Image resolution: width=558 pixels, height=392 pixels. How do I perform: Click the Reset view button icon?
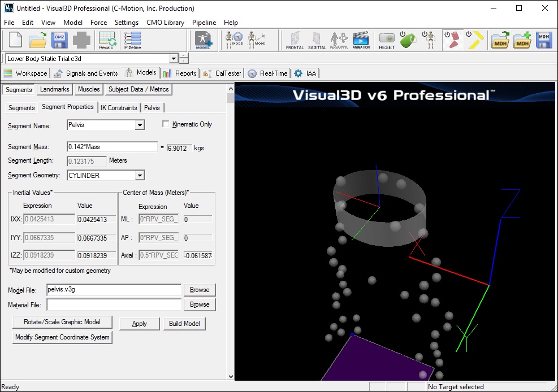pyautogui.click(x=387, y=40)
